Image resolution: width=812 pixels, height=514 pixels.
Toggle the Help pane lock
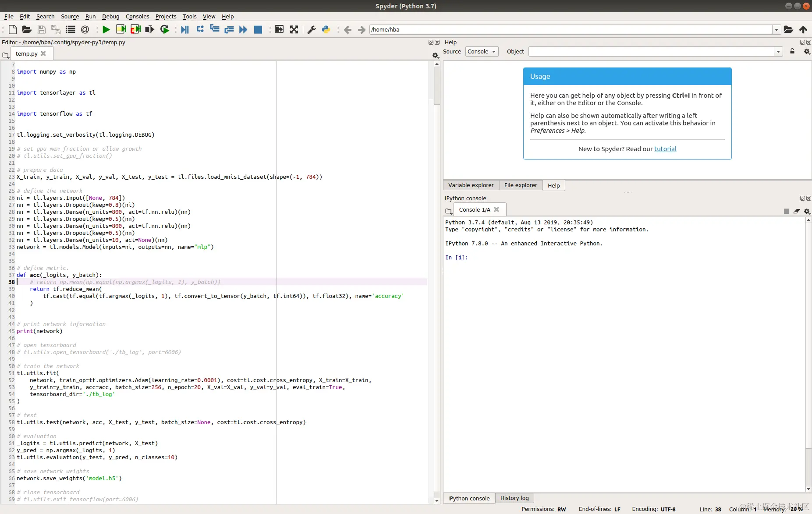[x=792, y=52]
